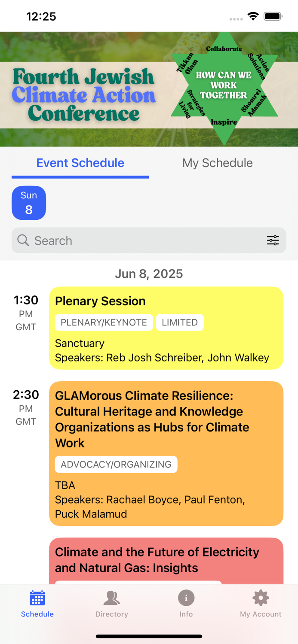Click the Jun 8, 2025 date heading

pos(149,273)
